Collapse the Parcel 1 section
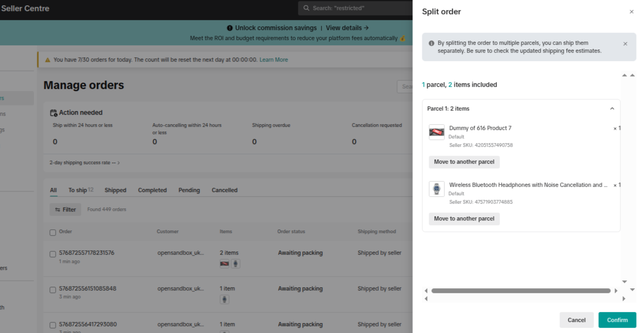This screenshot has height=333, width=644. click(x=612, y=109)
